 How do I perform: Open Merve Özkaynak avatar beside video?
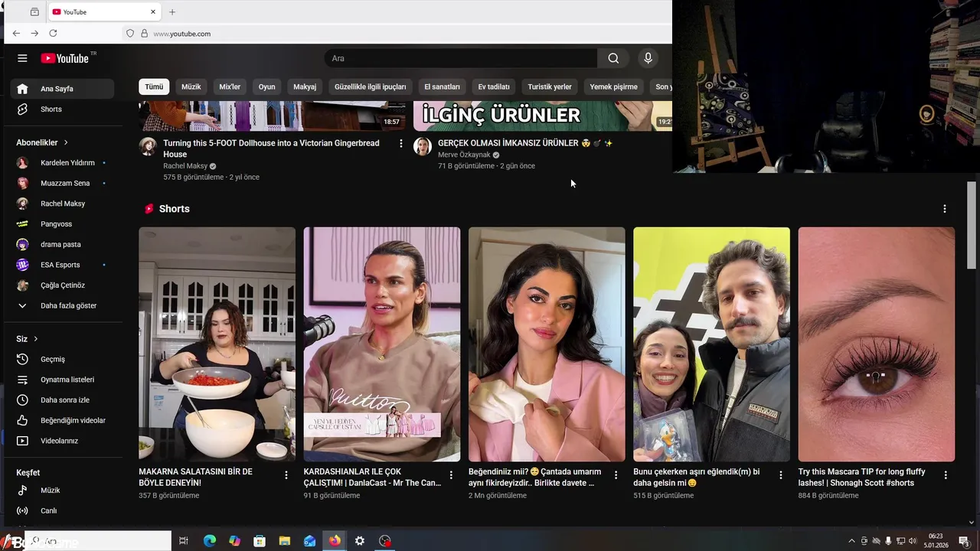pos(423,146)
